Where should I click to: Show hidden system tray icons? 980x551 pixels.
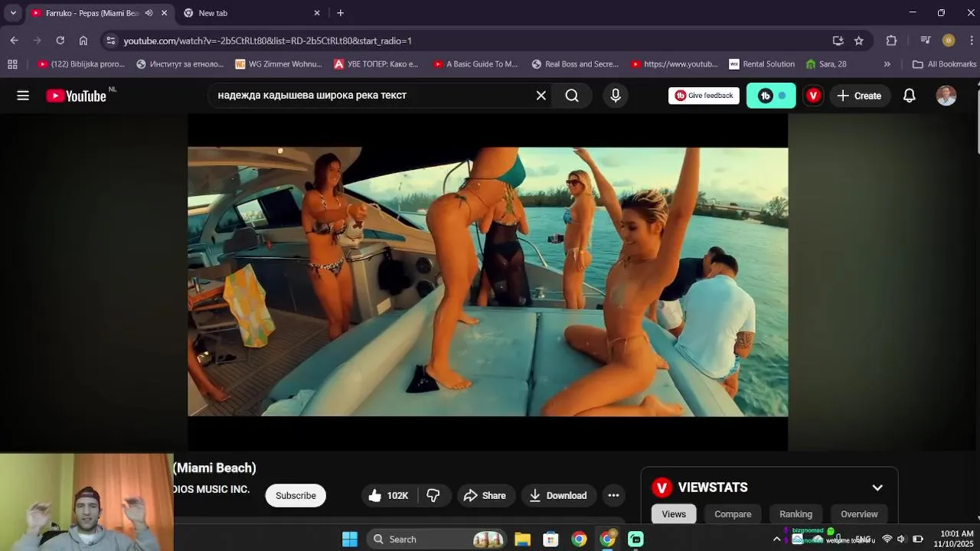[x=776, y=540]
